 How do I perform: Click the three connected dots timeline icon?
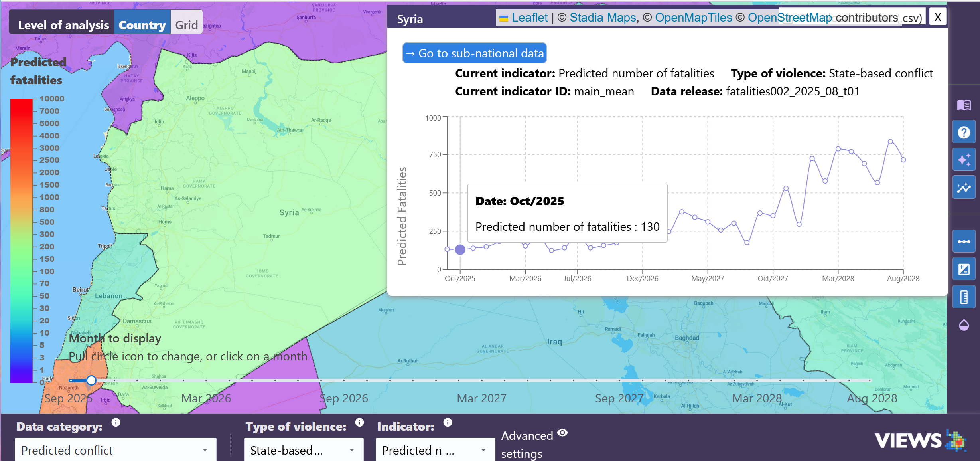pos(964,241)
